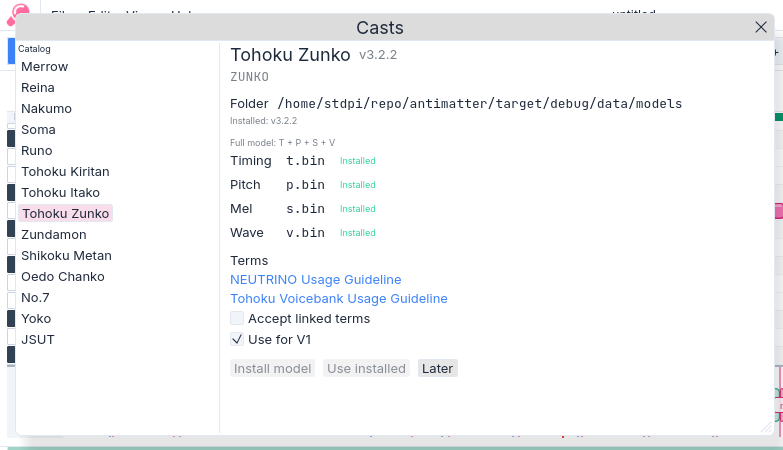Select Oedo Chanko cast
Viewport: 783px width, 450px height.
tap(63, 277)
